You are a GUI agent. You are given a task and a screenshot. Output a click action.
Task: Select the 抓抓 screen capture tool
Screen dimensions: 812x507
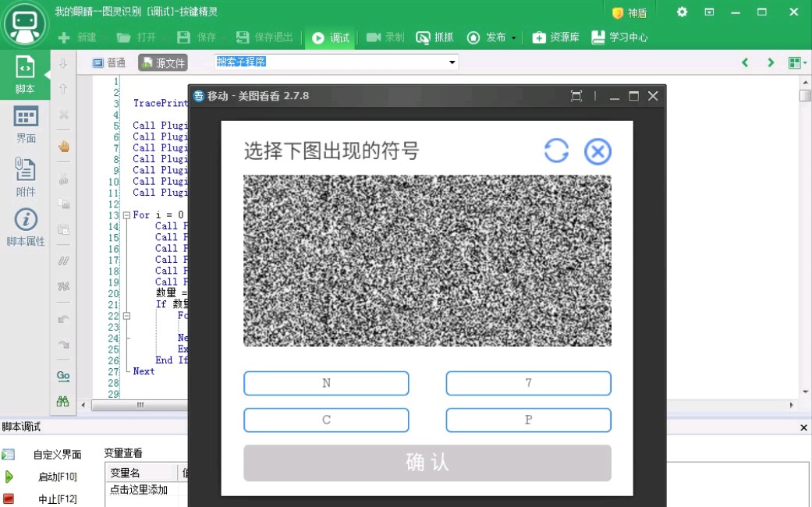point(434,37)
